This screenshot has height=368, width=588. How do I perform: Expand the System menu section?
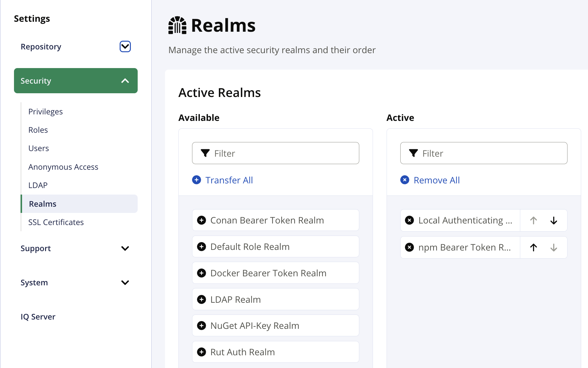point(125,283)
